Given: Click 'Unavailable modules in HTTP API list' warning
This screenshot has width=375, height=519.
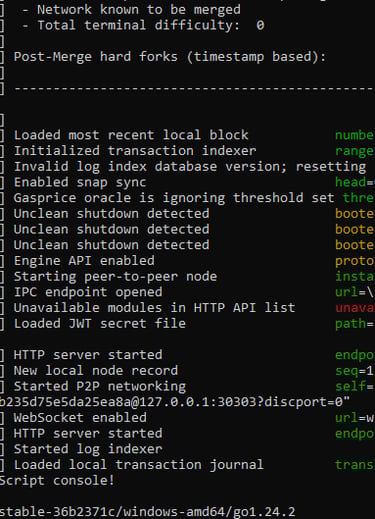Looking at the screenshot, I should click(x=154, y=308).
